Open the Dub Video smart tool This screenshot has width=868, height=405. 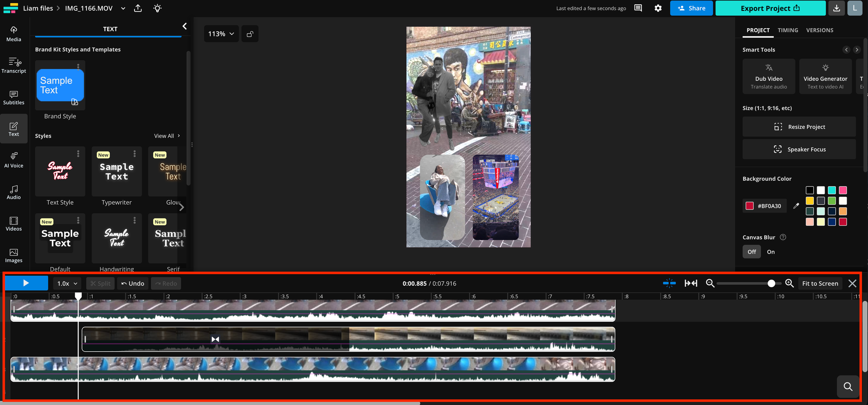pyautogui.click(x=769, y=76)
